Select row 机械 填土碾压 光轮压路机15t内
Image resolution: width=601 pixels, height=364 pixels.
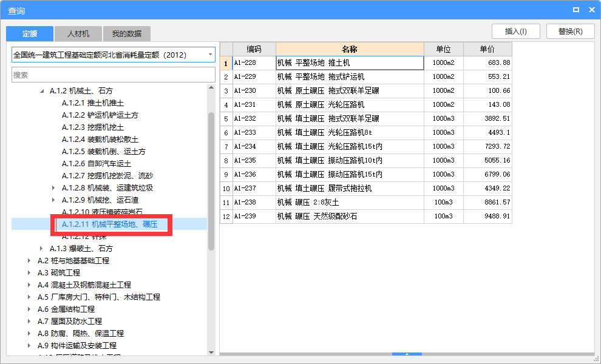(350, 146)
